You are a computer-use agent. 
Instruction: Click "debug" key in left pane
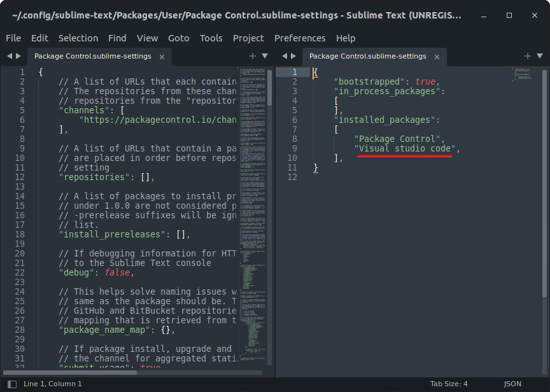[x=76, y=272]
